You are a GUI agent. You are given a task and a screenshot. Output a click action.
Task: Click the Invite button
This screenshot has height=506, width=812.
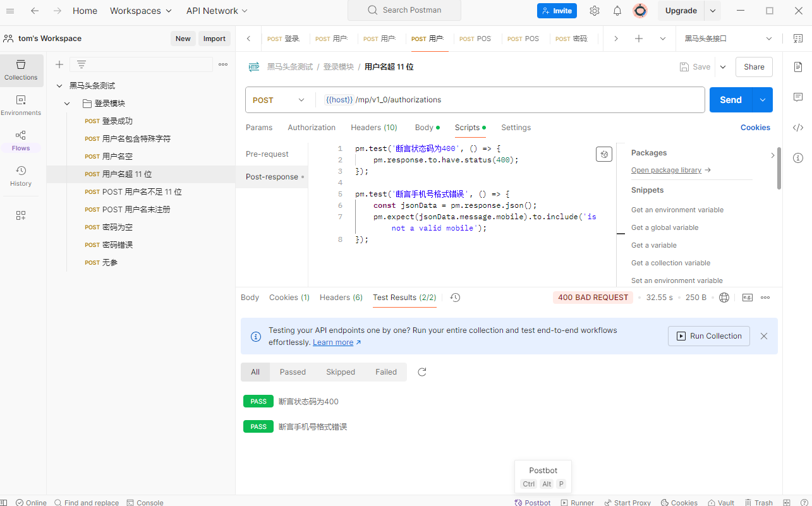point(557,11)
